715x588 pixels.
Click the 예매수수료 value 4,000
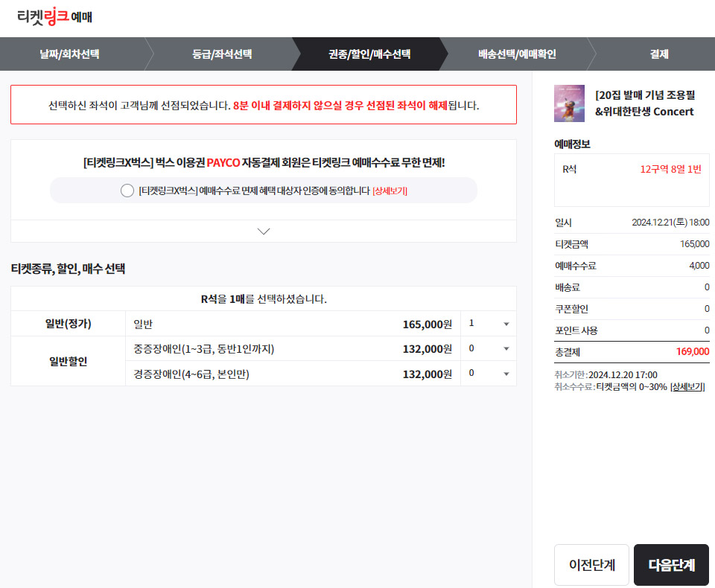point(699,265)
